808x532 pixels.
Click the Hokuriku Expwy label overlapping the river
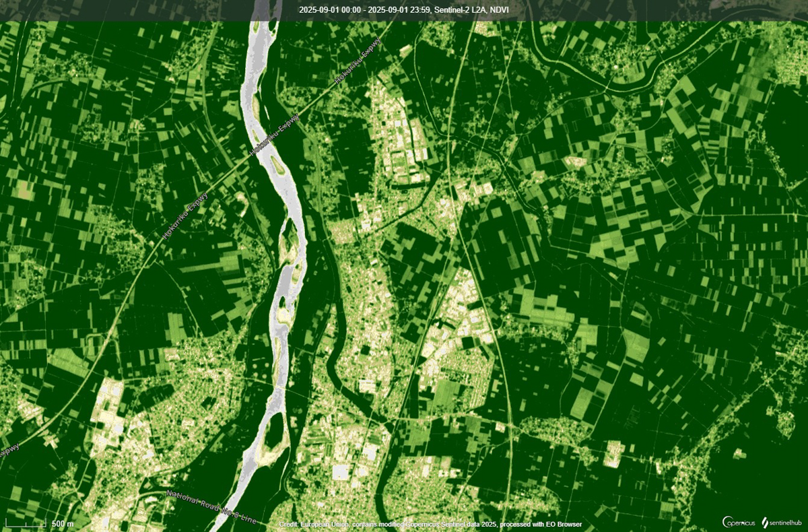click(275, 135)
